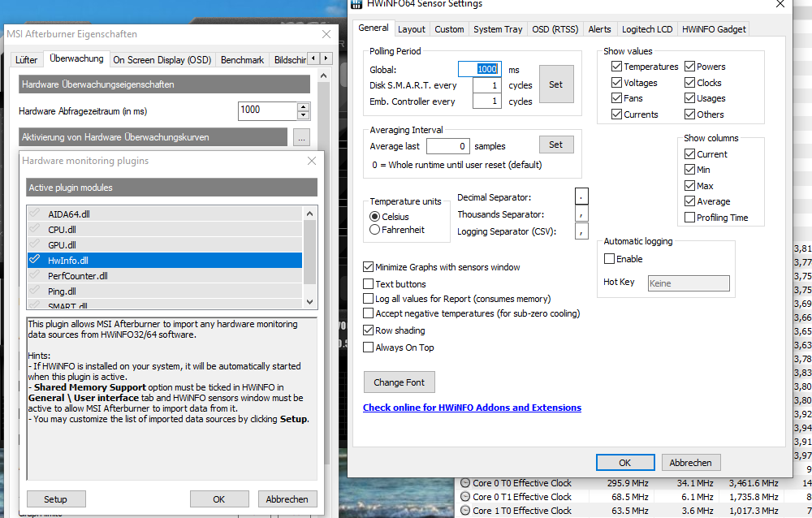Click the HWiNFO64 Sensor Settings title icon

(356, 4)
